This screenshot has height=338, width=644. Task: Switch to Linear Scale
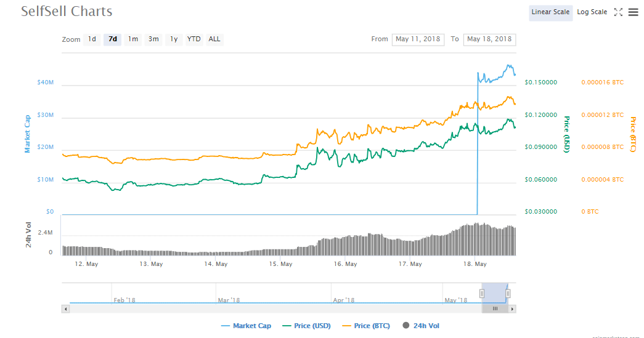(550, 12)
